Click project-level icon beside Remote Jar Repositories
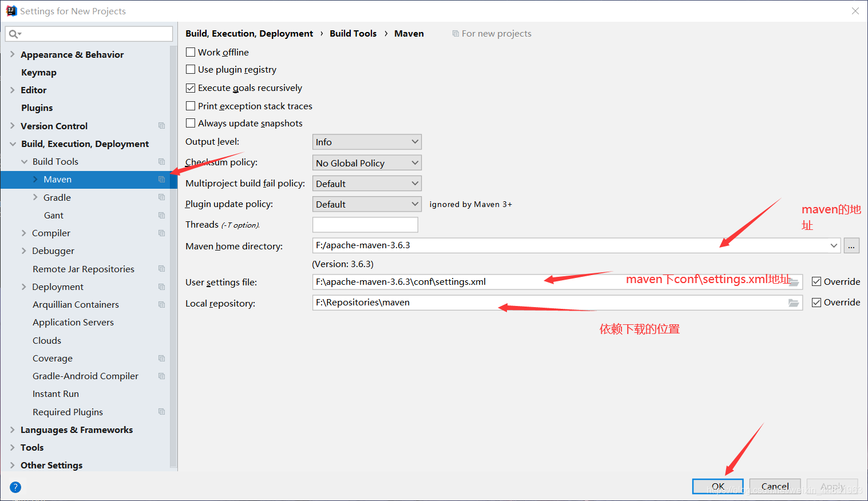Image resolution: width=868 pixels, height=501 pixels. [162, 269]
